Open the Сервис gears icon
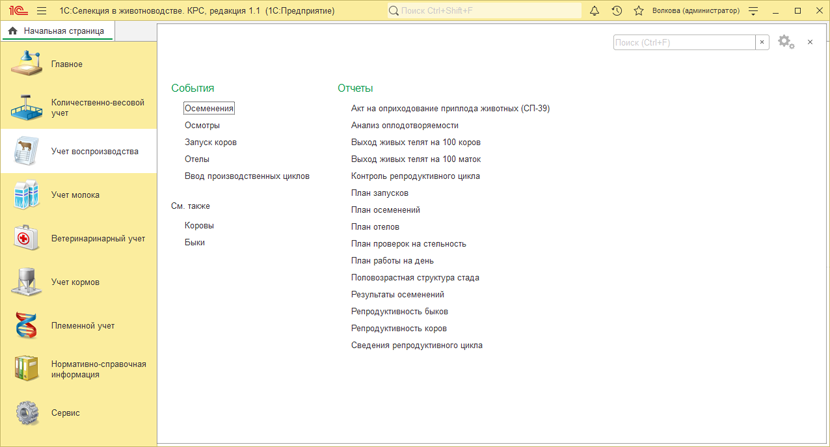 (27, 413)
